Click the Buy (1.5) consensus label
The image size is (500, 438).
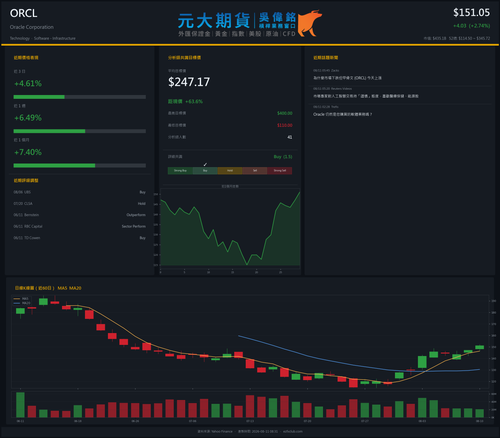pyautogui.click(x=283, y=157)
